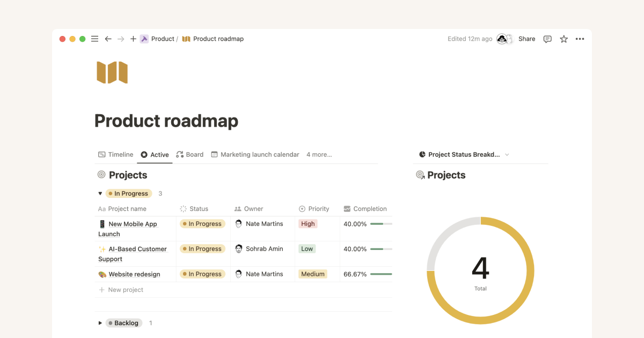This screenshot has width=644, height=338.
Task: Click the sidebar hamburger menu icon
Action: coord(94,39)
